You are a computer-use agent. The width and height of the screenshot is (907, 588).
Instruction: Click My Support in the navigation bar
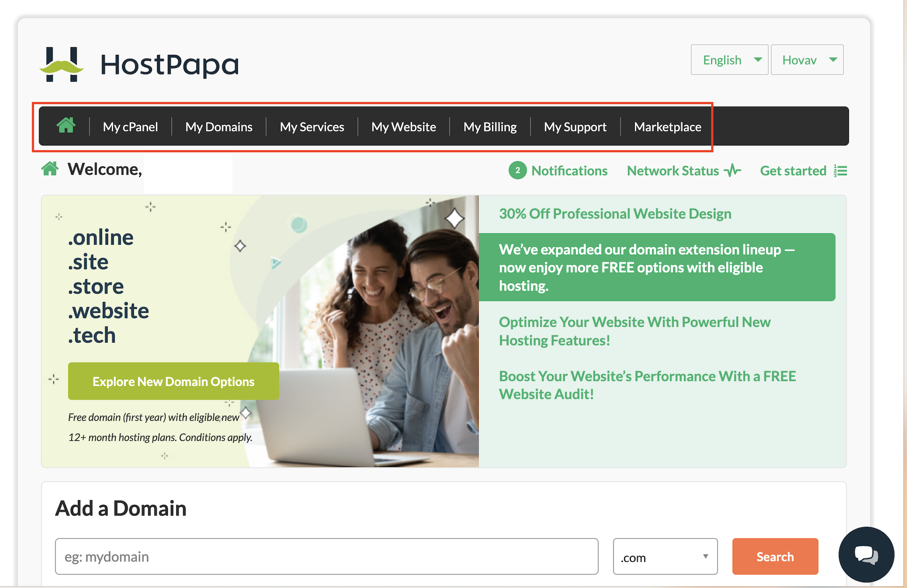[575, 127]
